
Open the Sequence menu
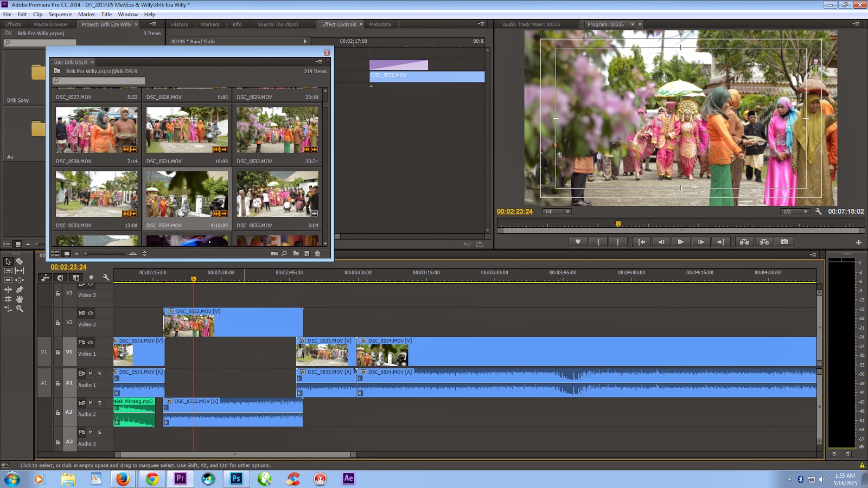60,14
